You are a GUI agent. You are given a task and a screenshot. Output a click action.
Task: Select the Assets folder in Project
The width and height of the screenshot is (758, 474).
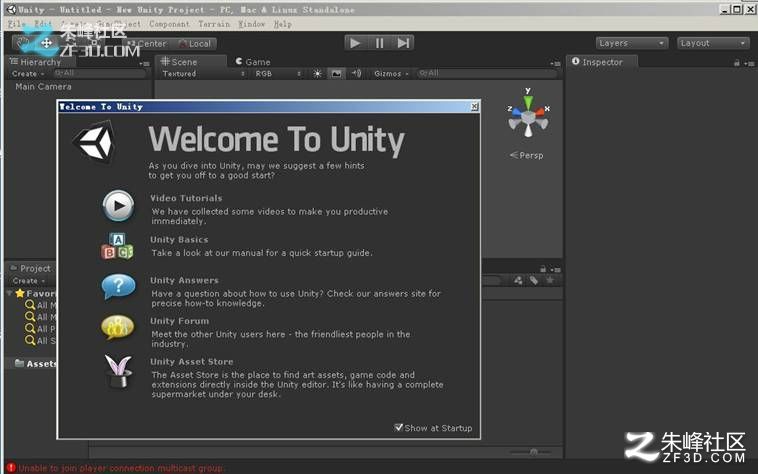[35, 363]
